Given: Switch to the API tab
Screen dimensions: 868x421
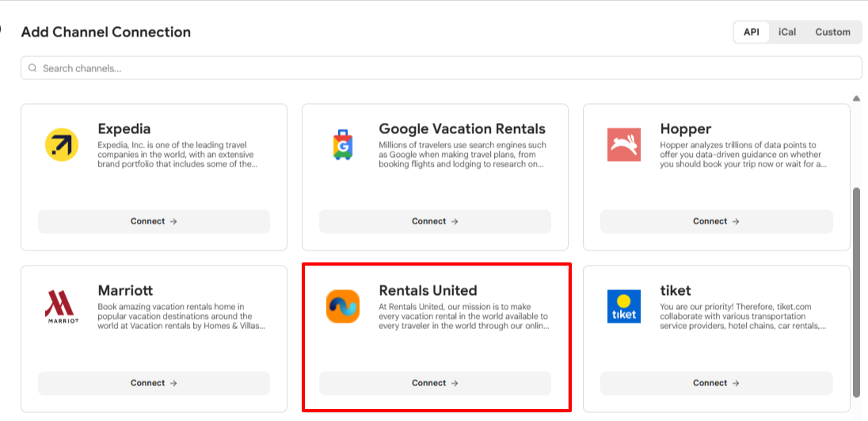Looking at the screenshot, I should 752,33.
